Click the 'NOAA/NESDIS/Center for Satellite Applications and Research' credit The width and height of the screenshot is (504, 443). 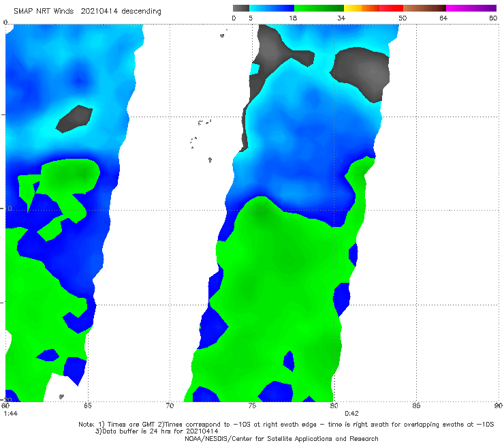pos(281,439)
